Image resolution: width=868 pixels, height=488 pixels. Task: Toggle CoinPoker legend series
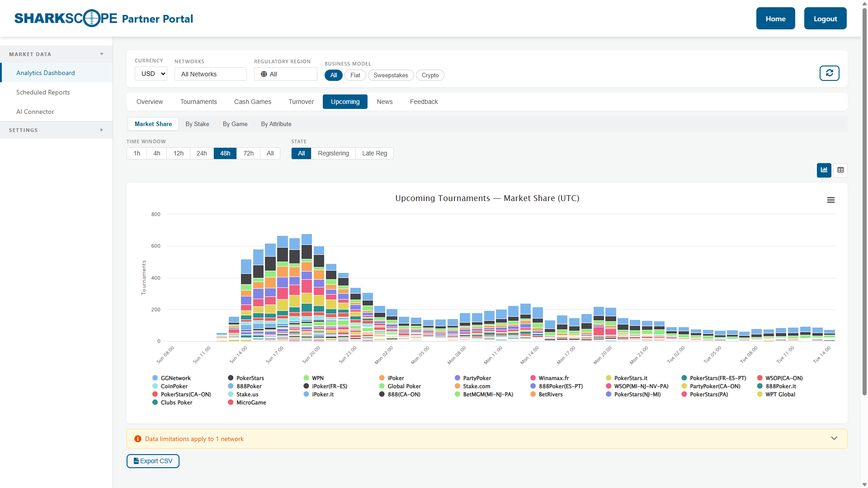(x=170, y=386)
